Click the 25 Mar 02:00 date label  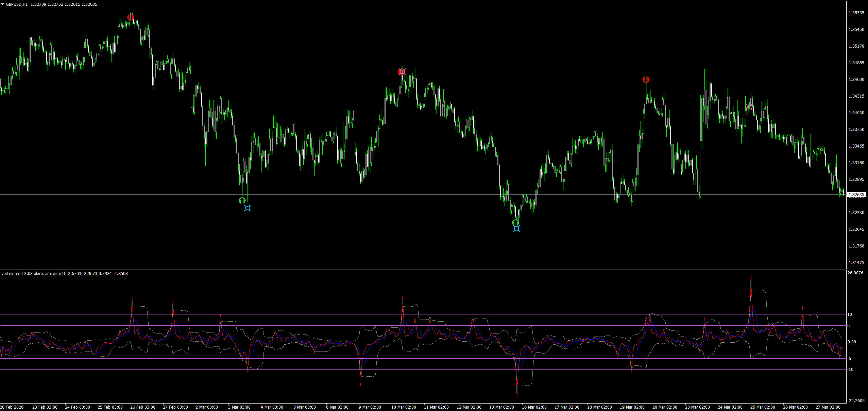[x=763, y=407]
